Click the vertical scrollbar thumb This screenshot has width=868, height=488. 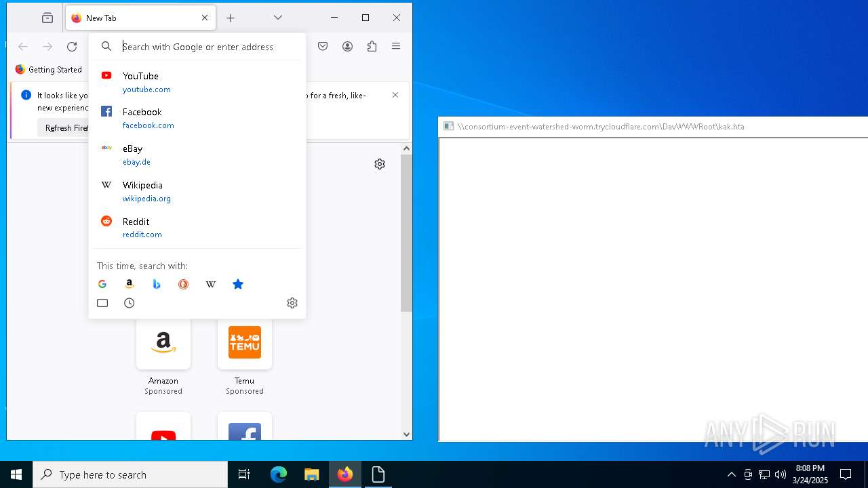[x=407, y=233]
